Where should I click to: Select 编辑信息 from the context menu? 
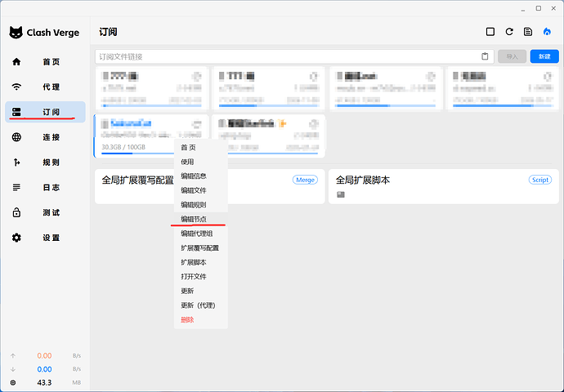click(x=201, y=176)
